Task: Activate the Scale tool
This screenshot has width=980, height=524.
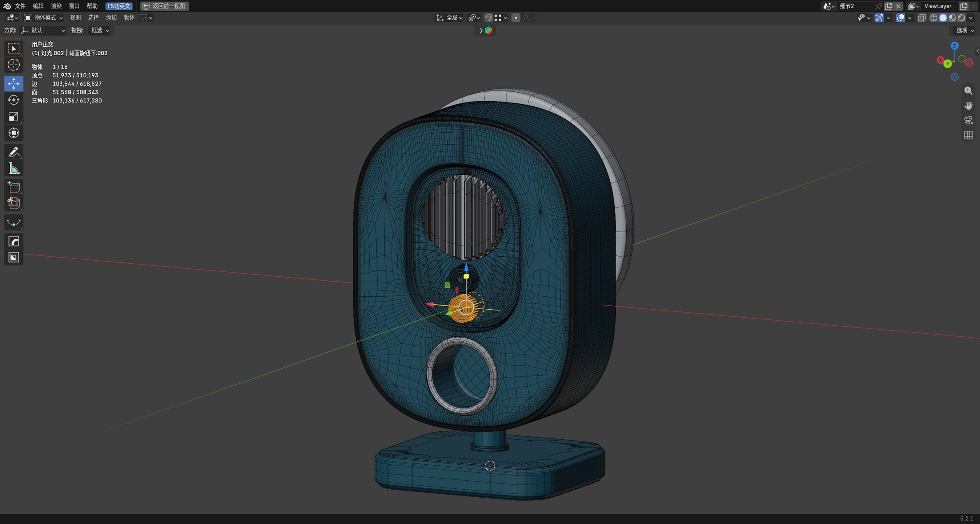Action: [14, 116]
